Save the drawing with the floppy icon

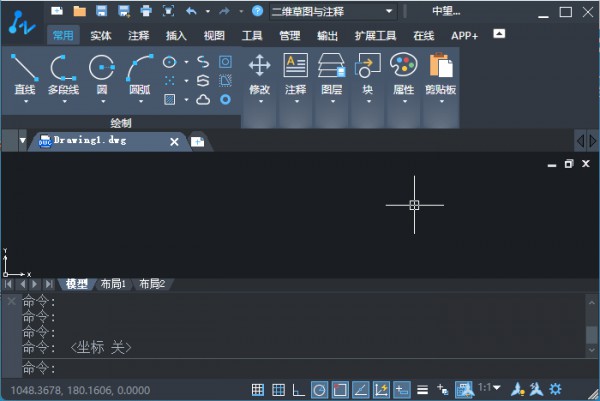pos(101,11)
